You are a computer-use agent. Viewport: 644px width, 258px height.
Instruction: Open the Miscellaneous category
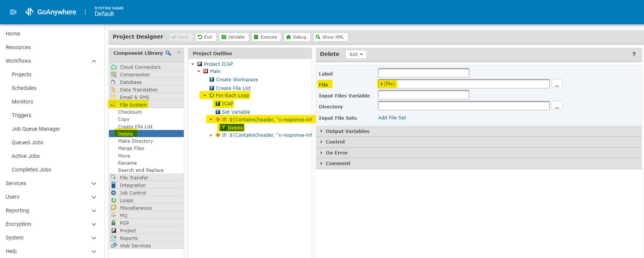coord(146,208)
